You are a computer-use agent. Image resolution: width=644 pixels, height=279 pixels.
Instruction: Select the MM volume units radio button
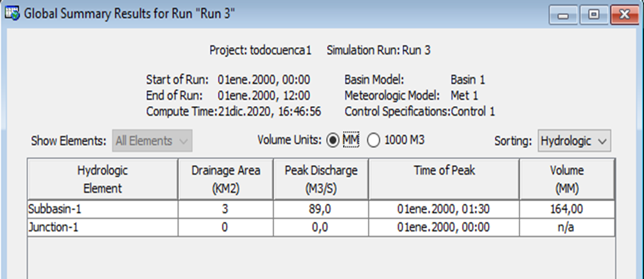point(333,140)
